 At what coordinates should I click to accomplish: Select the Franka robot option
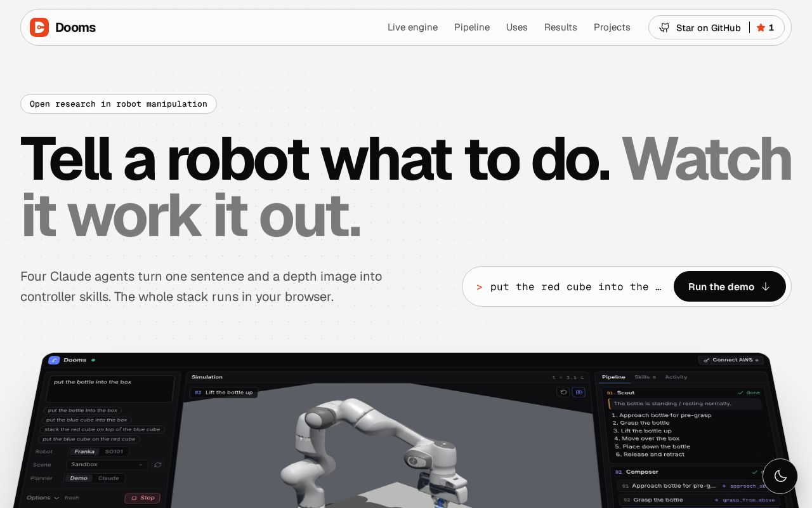84,451
